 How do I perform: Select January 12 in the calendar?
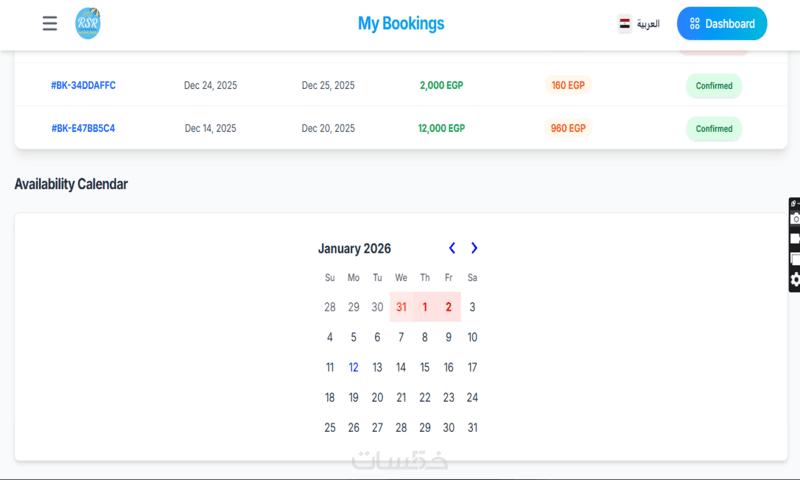(x=353, y=368)
